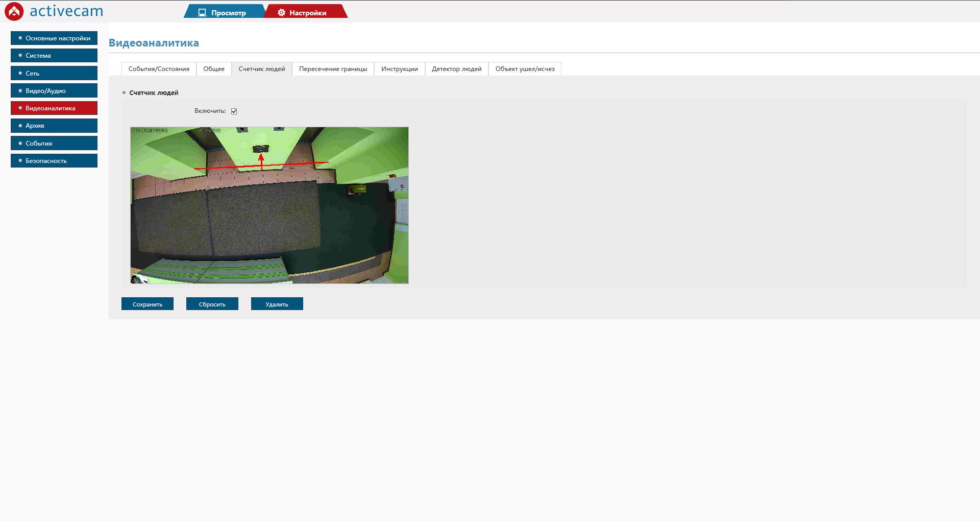Click the activecam logo icon
The height and width of the screenshot is (521, 980).
point(14,11)
